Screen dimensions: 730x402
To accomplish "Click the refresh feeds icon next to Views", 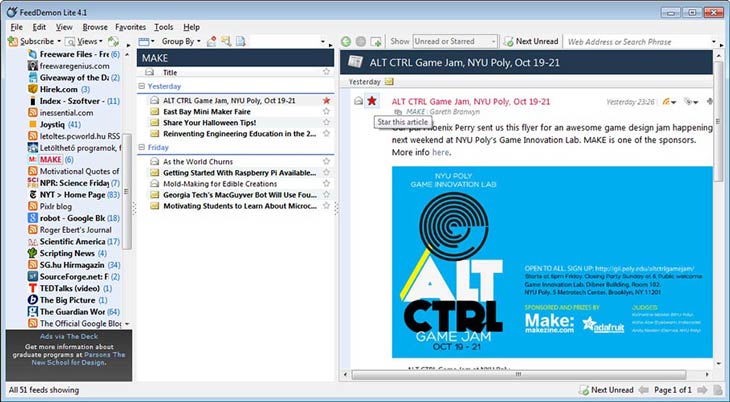I will click(x=113, y=42).
